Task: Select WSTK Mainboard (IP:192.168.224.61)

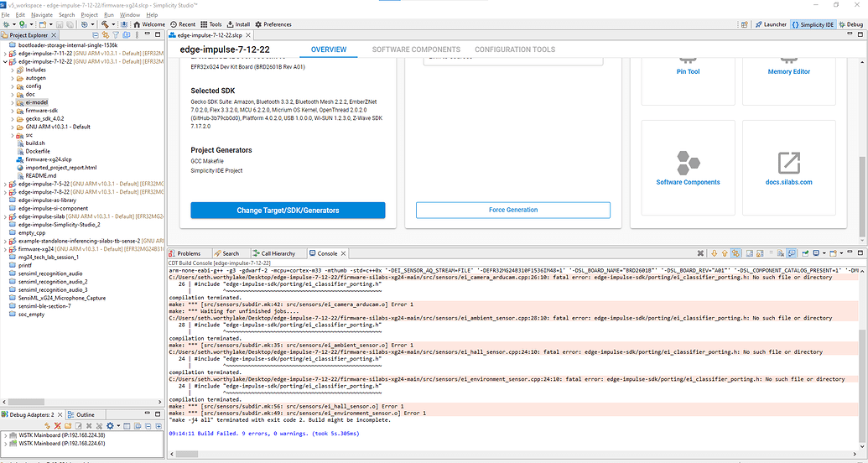Action: click(61, 443)
